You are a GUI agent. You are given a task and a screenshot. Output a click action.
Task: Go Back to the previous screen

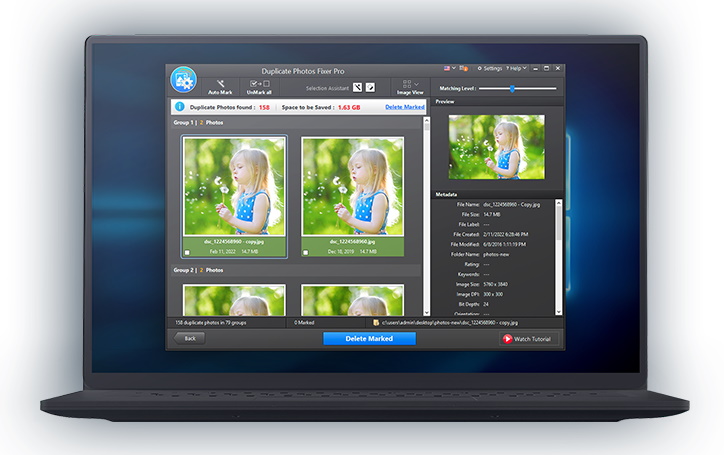(x=189, y=339)
